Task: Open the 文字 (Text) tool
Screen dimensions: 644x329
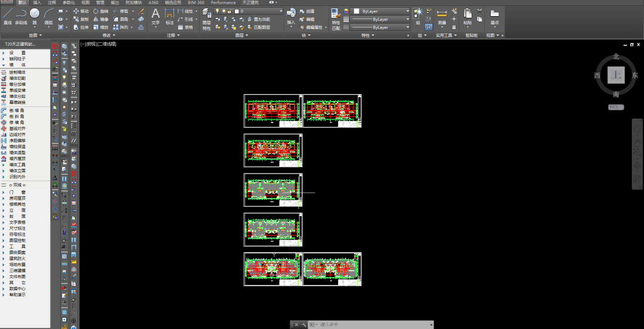Action: click(156, 17)
